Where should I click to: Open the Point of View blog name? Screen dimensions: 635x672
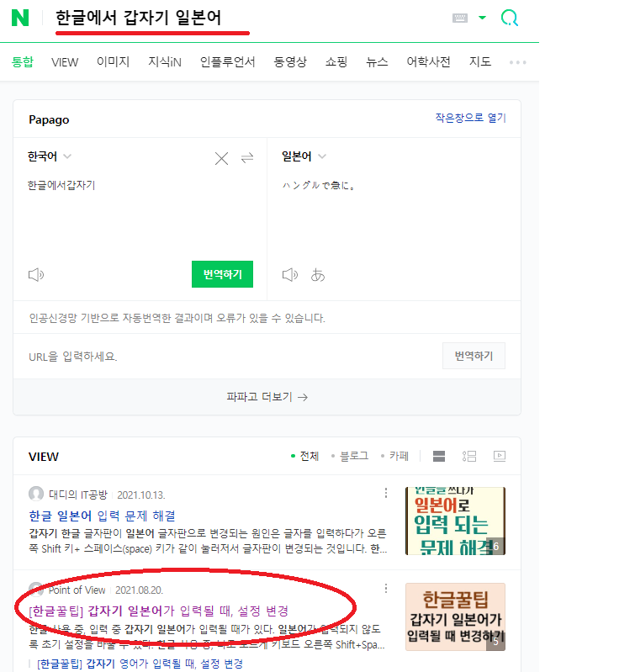77,590
